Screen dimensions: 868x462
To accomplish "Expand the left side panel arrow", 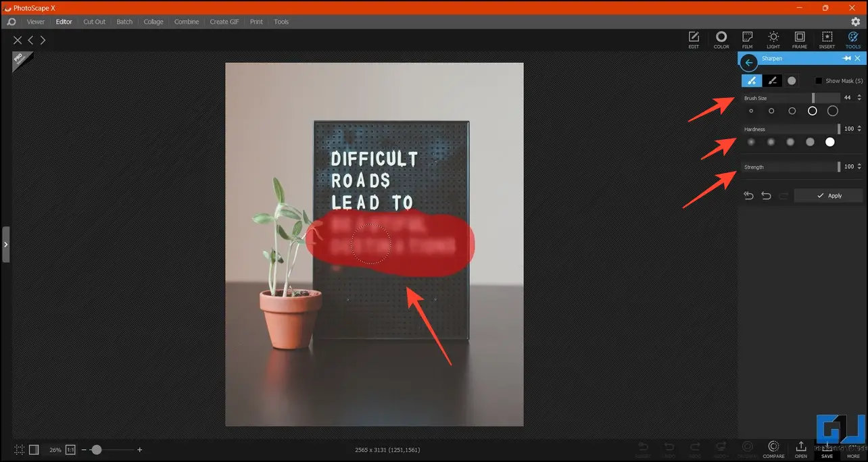I will coord(5,244).
